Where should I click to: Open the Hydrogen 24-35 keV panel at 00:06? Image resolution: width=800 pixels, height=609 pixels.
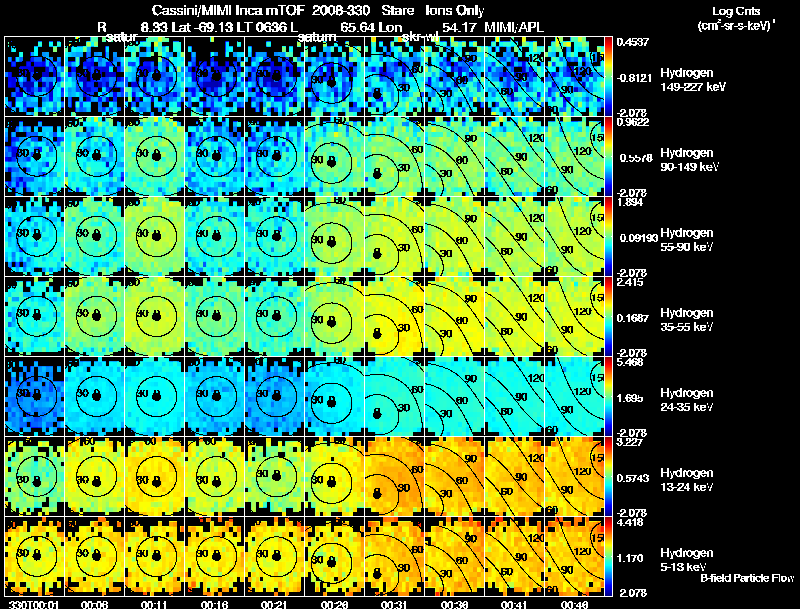[x=94, y=397]
